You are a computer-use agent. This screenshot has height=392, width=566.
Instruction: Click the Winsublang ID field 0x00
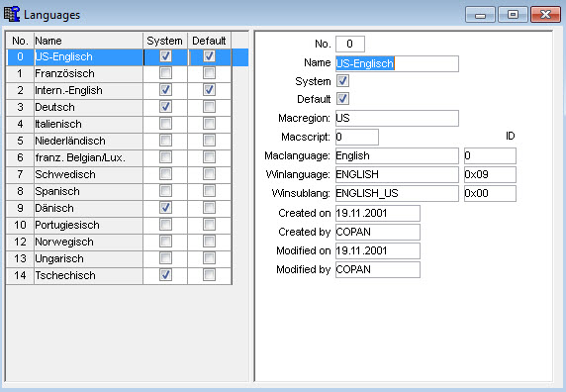(490, 193)
